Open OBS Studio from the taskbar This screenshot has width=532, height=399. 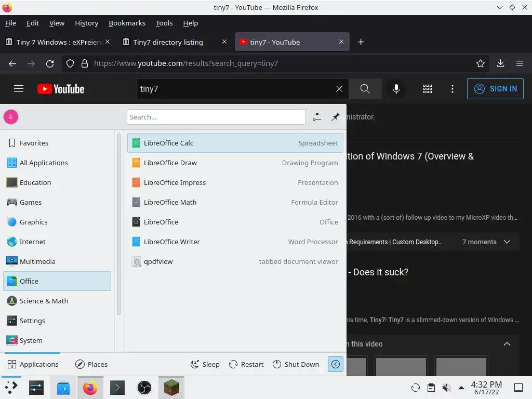pos(144,388)
